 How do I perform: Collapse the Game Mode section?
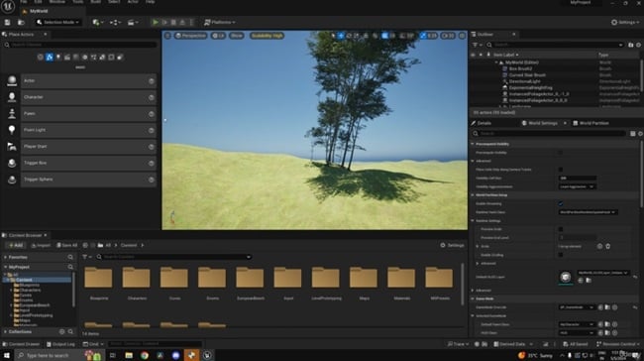(x=473, y=299)
